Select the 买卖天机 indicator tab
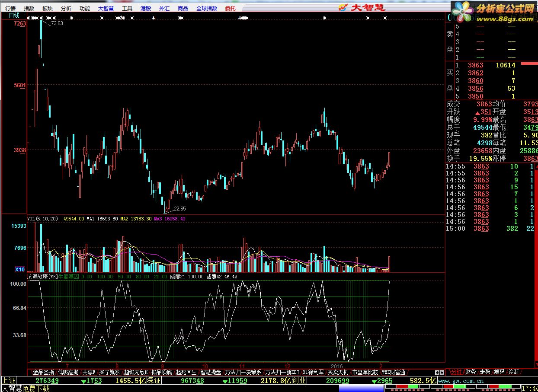This screenshot has height=392, width=538. click(x=338, y=372)
